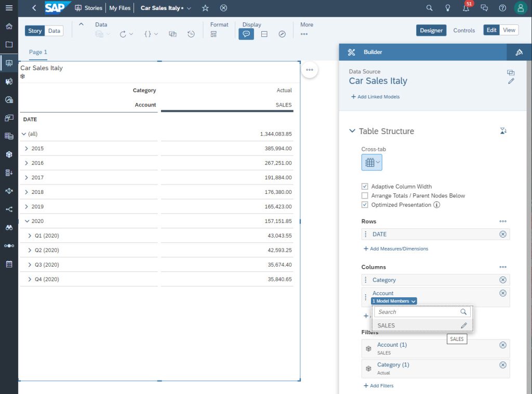532x394 pixels.
Task: Click the change data source pencil icon
Action: [511, 81]
